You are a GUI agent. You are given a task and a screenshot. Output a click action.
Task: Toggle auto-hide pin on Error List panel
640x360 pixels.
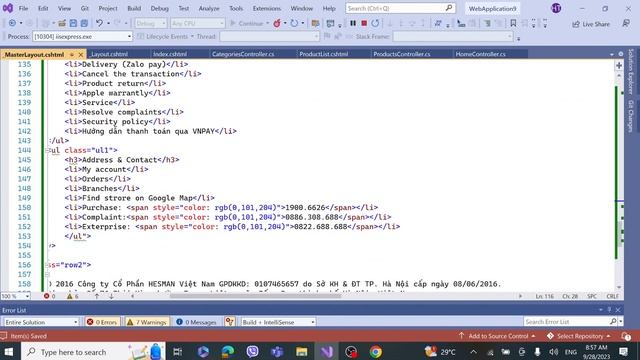tap(609, 310)
